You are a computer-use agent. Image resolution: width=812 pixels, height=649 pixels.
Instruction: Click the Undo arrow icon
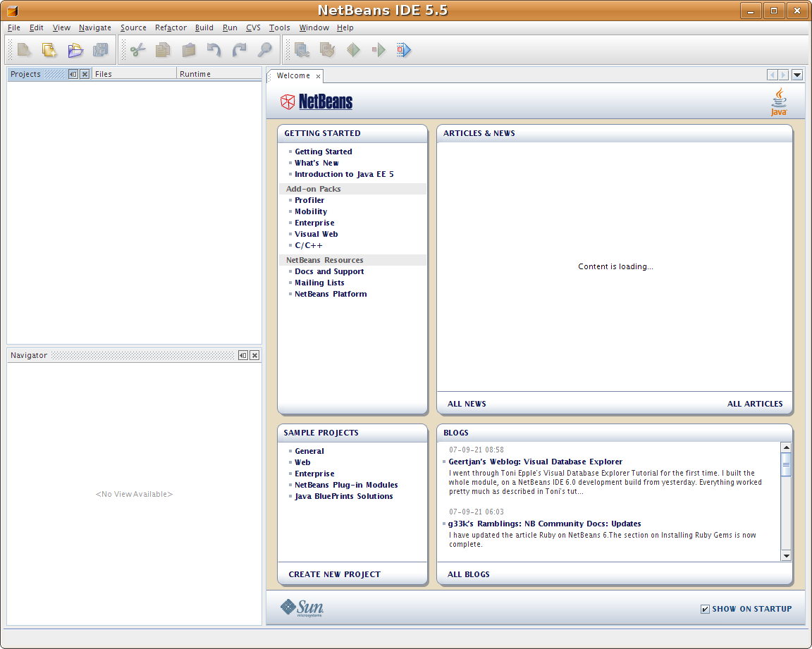click(x=214, y=50)
